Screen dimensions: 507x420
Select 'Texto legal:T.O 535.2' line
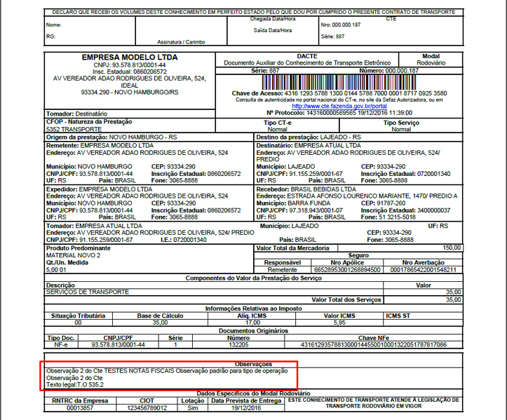[75, 385]
